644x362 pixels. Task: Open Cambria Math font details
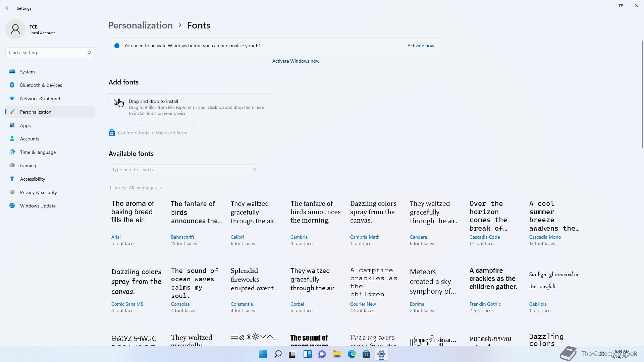click(375, 223)
